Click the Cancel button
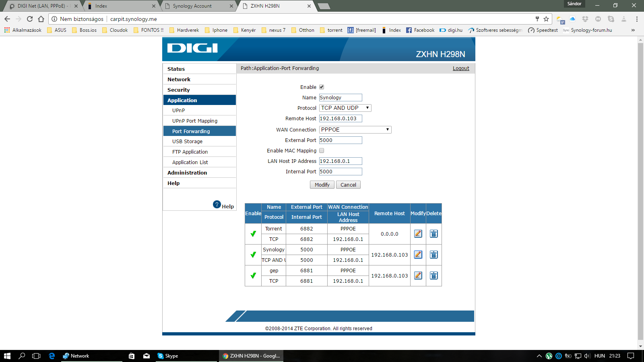 click(x=348, y=185)
